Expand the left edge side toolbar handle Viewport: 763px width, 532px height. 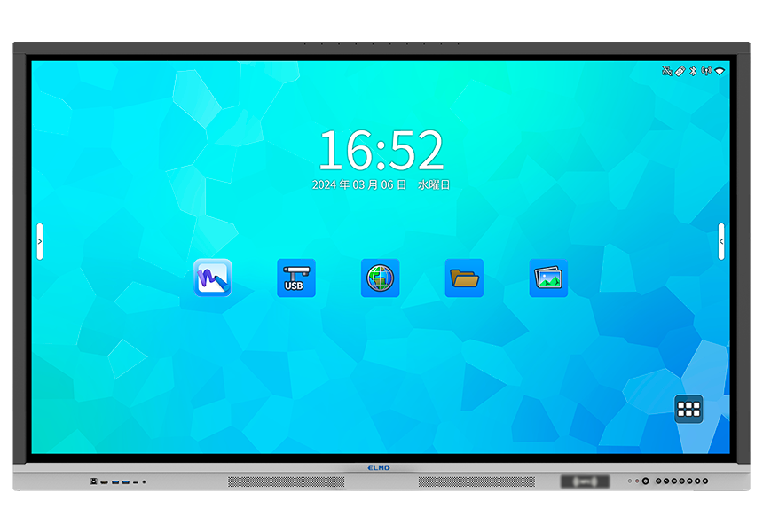pyautogui.click(x=40, y=242)
